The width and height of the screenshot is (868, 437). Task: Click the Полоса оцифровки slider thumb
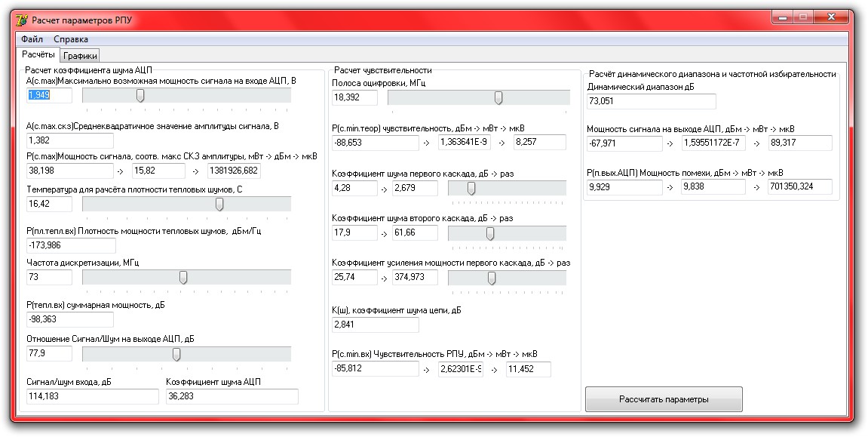[x=498, y=98]
